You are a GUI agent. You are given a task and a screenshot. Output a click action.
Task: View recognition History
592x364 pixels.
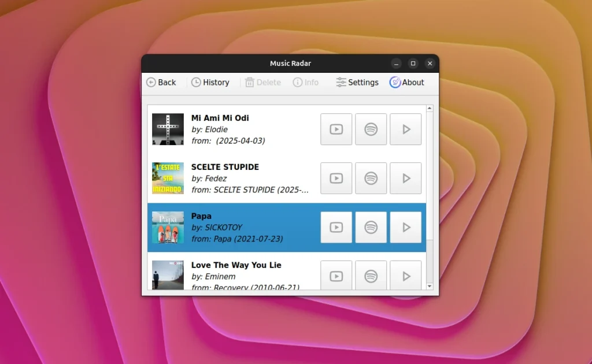click(x=210, y=82)
